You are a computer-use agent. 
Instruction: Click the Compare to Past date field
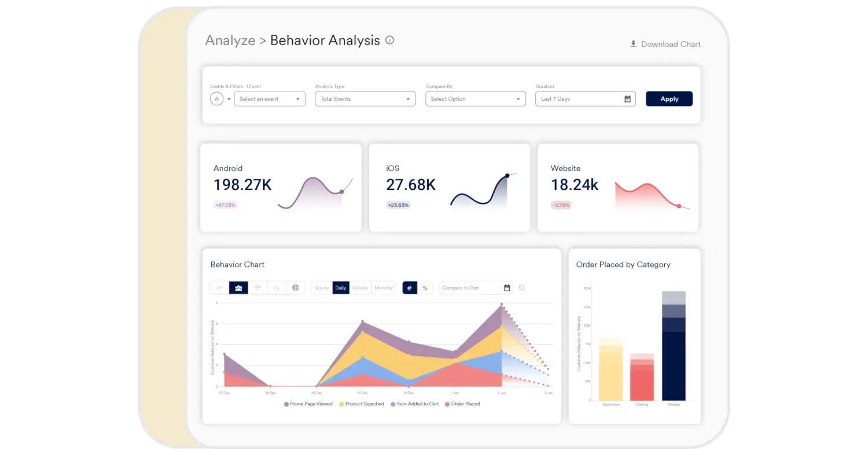click(x=470, y=288)
